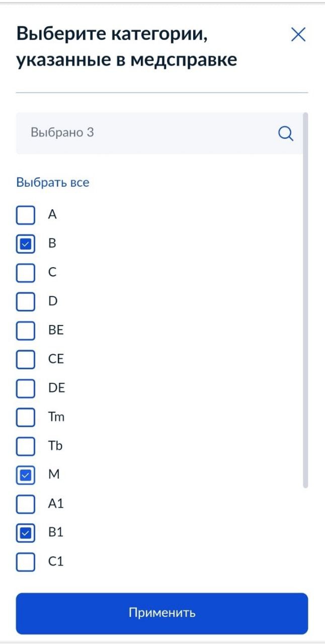Image resolution: width=325 pixels, height=644 pixels.
Task: Click the vertical list scrollbar
Action: coord(305,300)
